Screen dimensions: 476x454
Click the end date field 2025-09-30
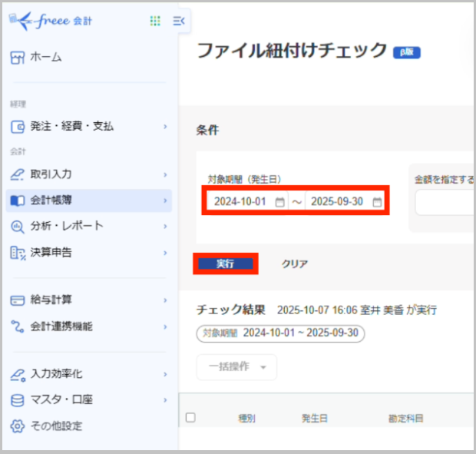click(x=345, y=202)
